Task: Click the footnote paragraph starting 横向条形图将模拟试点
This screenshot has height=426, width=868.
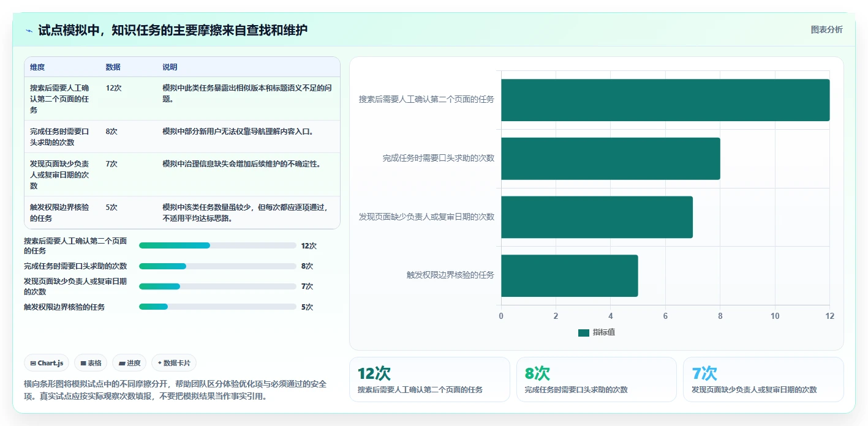Action: tap(175, 390)
